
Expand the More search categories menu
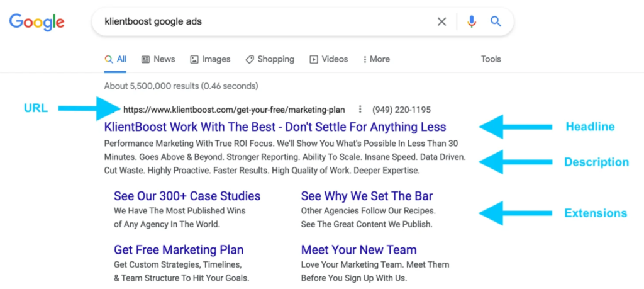(376, 59)
